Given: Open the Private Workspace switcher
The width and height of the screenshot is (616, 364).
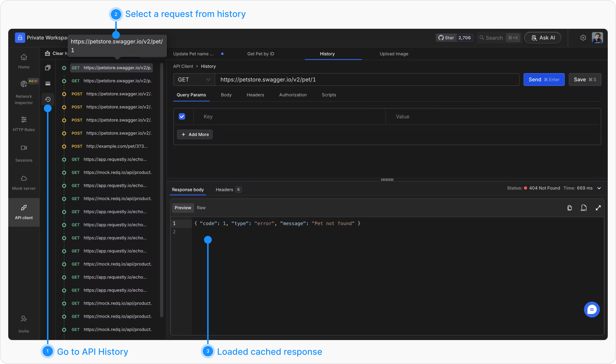Looking at the screenshot, I should tap(41, 38).
